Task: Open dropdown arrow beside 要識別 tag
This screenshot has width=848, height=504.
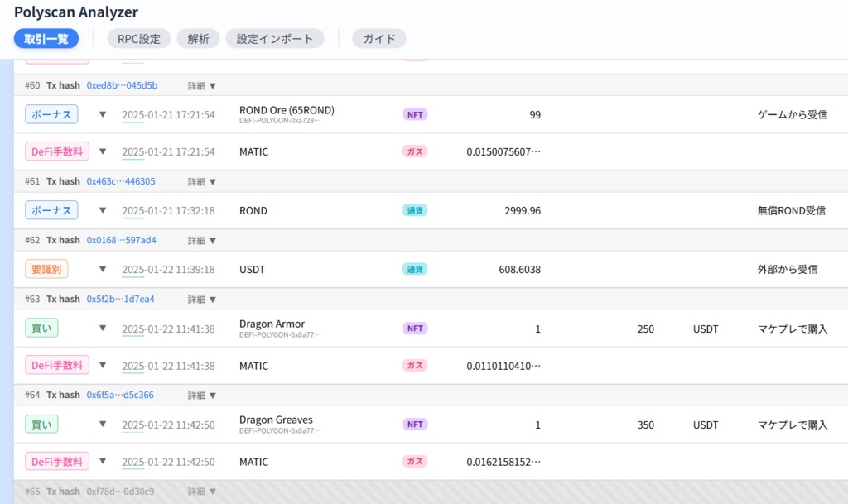Action: point(103,269)
